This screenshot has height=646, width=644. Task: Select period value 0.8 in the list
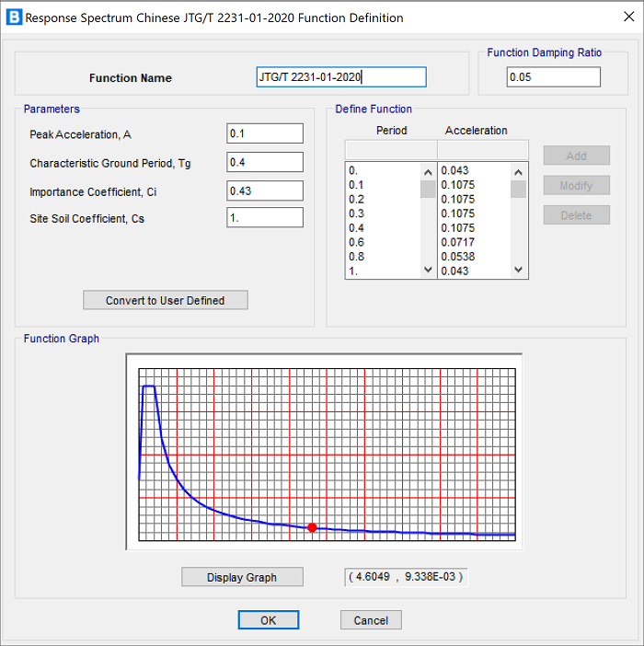356,257
